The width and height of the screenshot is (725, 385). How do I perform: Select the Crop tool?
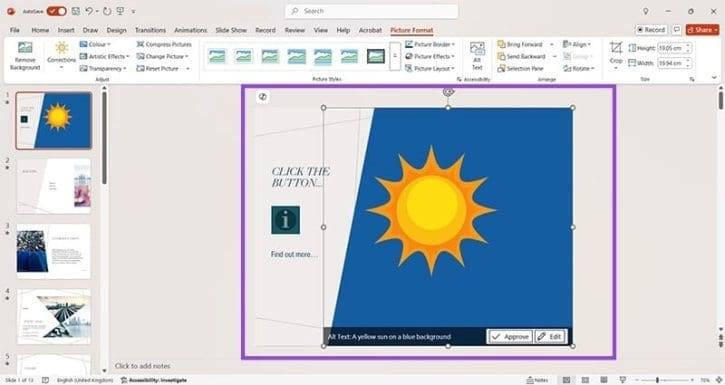pyautogui.click(x=616, y=56)
